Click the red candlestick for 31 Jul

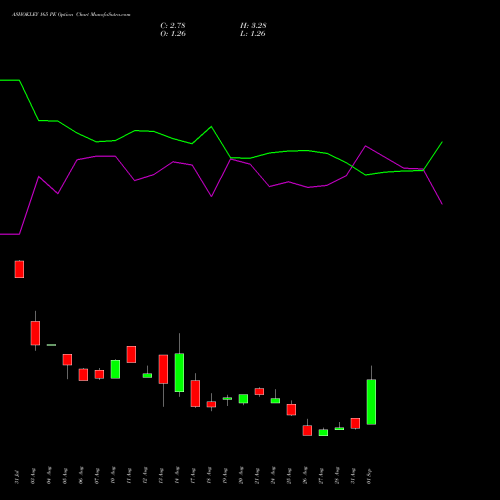pos(19,269)
